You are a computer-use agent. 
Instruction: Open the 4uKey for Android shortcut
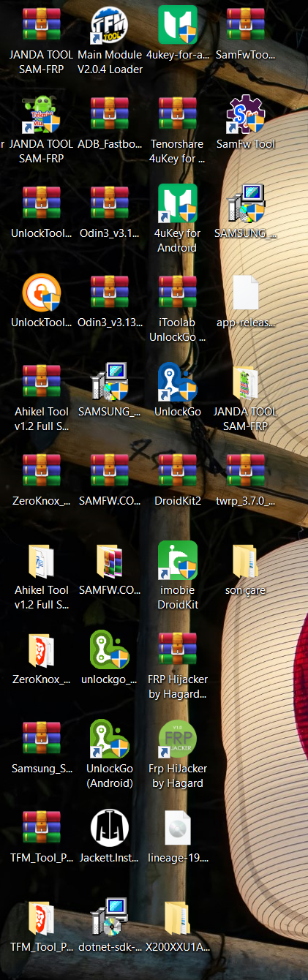coord(177,203)
